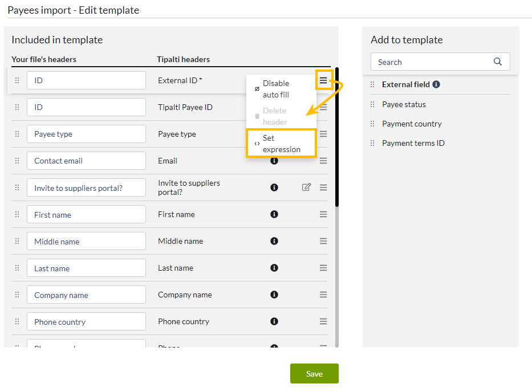
Task: Show info for Middle name header
Action: point(274,241)
